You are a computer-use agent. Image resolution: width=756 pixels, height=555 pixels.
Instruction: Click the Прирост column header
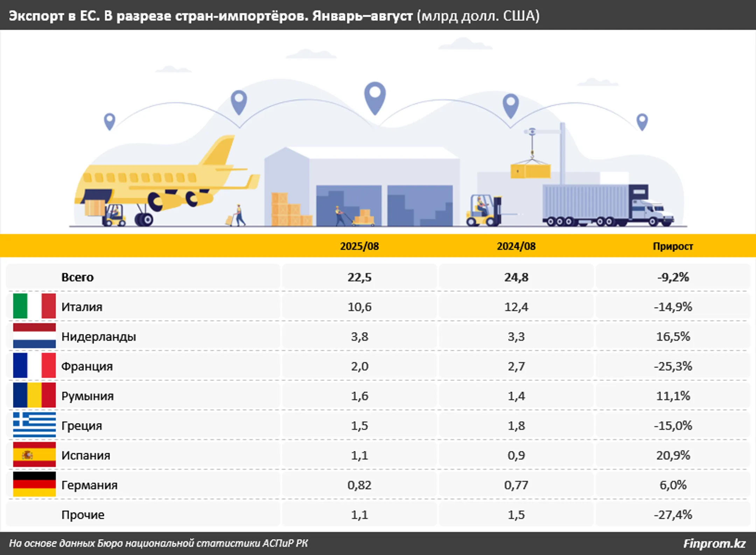click(673, 246)
